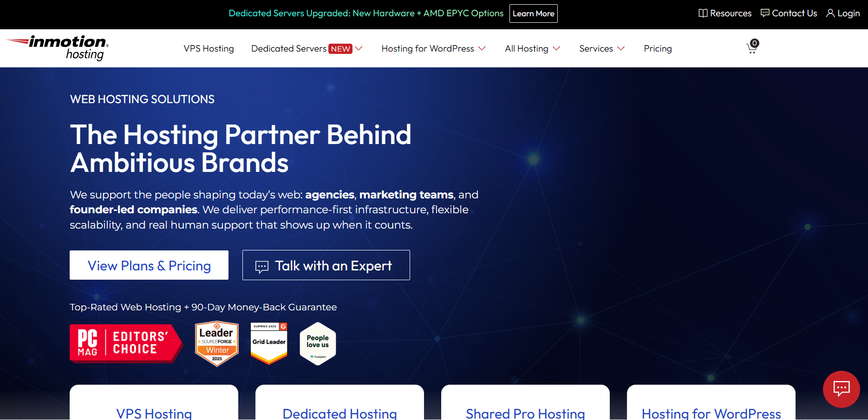Viewport: 868px width, 420px height.
Task: Click the PCMag Editors' Choice badge
Action: pyautogui.click(x=125, y=343)
